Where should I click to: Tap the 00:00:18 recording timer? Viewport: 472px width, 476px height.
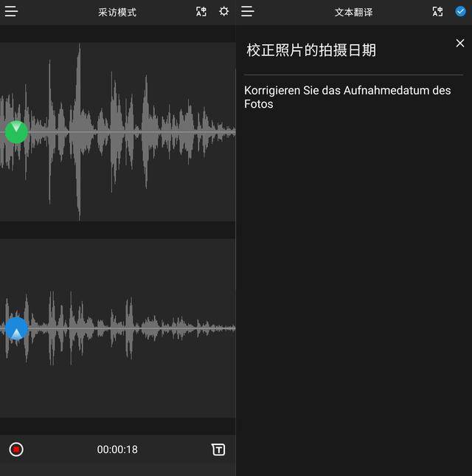point(117,449)
